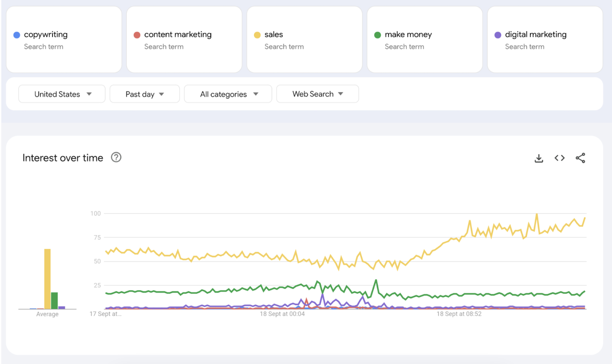This screenshot has height=364, width=612.
Task: Click the purple digital marketing average bar
Action: 62,308
